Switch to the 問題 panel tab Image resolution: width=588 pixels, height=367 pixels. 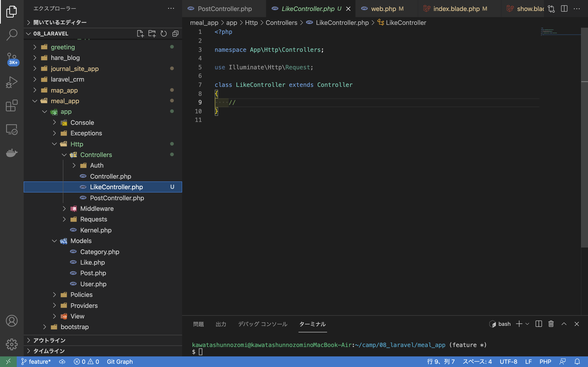(x=198, y=324)
